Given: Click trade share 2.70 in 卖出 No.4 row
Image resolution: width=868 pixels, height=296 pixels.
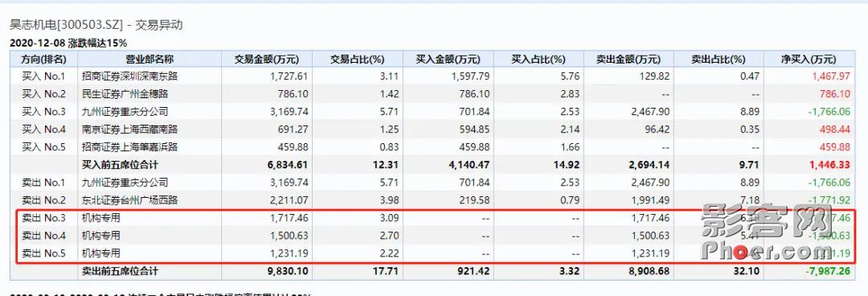Looking at the screenshot, I should [x=390, y=236].
